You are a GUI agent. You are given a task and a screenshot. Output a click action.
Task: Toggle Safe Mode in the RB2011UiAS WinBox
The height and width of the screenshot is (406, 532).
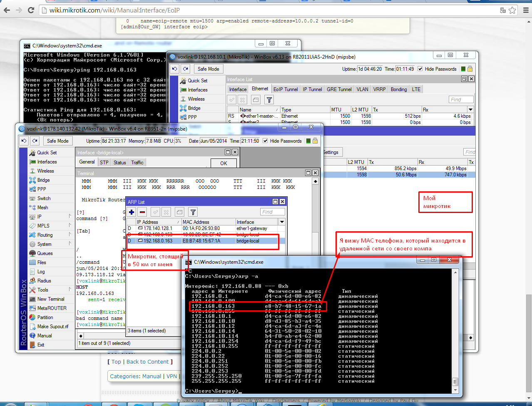pyautogui.click(x=208, y=69)
